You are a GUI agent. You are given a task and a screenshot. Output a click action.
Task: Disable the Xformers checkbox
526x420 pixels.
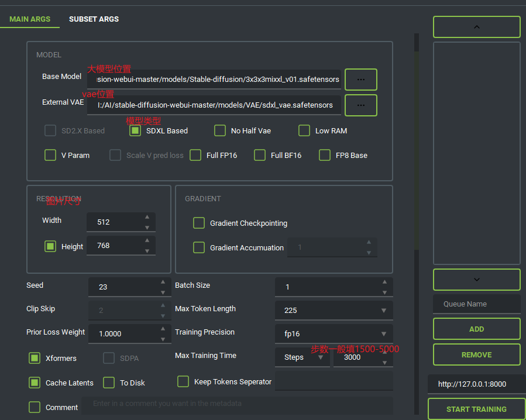tap(35, 358)
